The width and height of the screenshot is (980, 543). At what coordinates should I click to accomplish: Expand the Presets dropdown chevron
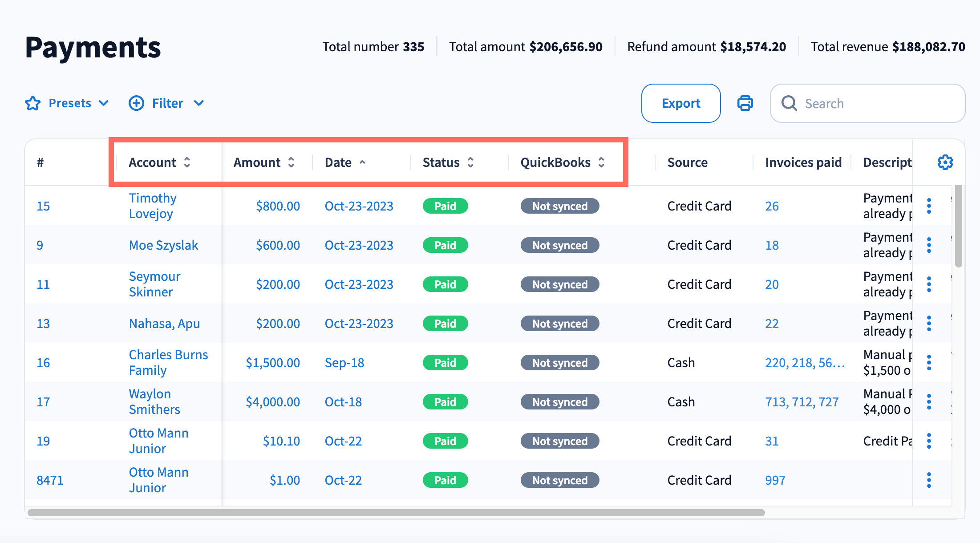click(104, 103)
